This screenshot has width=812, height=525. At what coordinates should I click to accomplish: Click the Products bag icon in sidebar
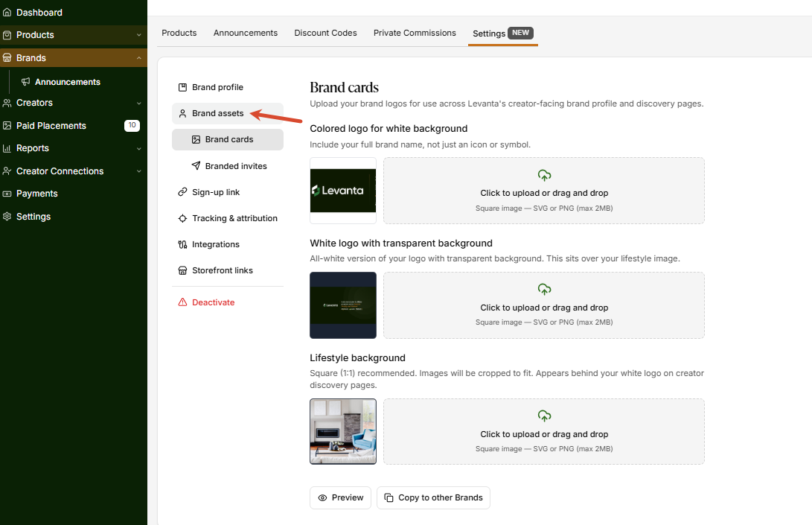(7, 35)
